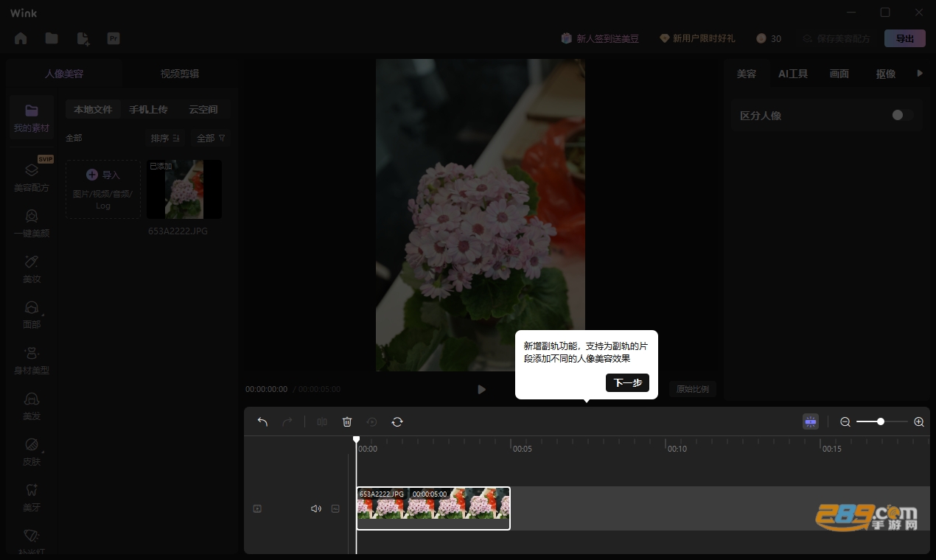
Task: Mute the main track audio
Action: pyautogui.click(x=316, y=508)
